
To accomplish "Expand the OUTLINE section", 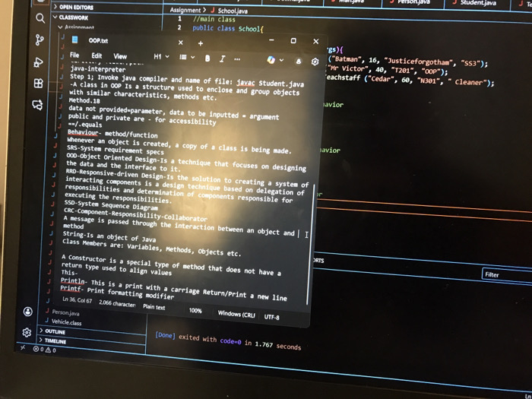I will (x=52, y=331).
